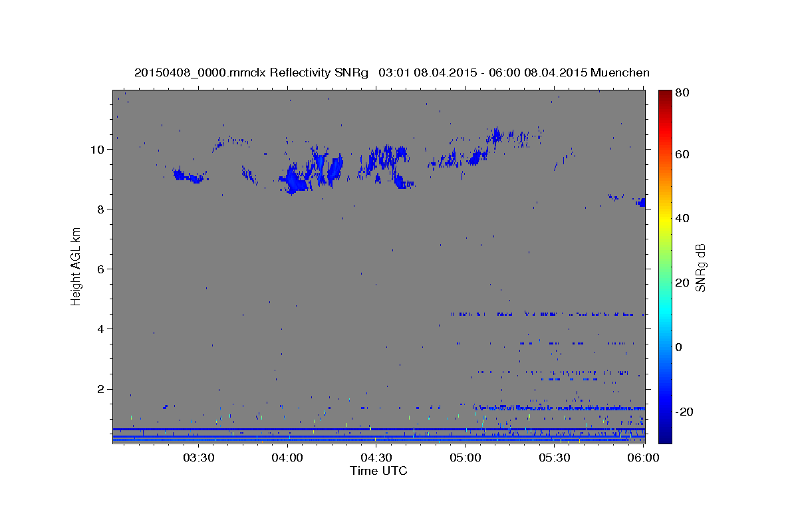Click the 04:30 time tick label

[x=376, y=458]
